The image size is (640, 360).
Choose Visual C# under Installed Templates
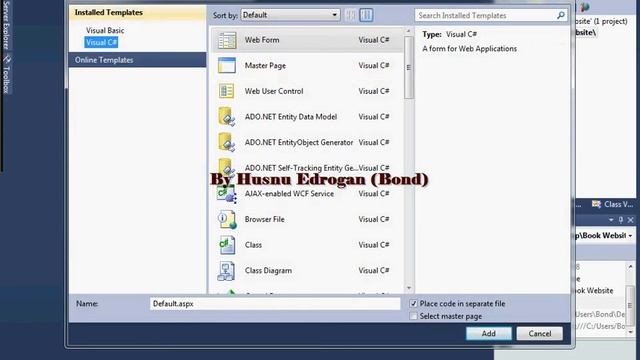click(101, 42)
